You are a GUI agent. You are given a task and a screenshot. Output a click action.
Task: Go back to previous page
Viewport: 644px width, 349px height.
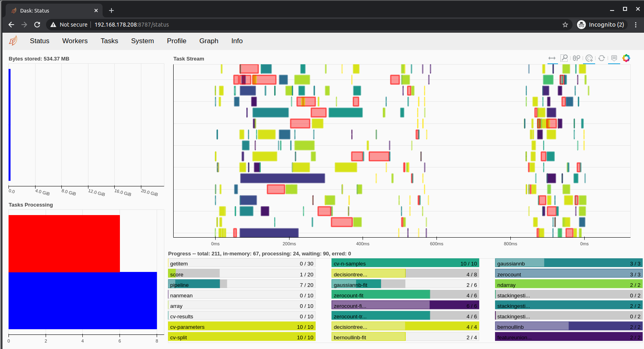(x=11, y=25)
